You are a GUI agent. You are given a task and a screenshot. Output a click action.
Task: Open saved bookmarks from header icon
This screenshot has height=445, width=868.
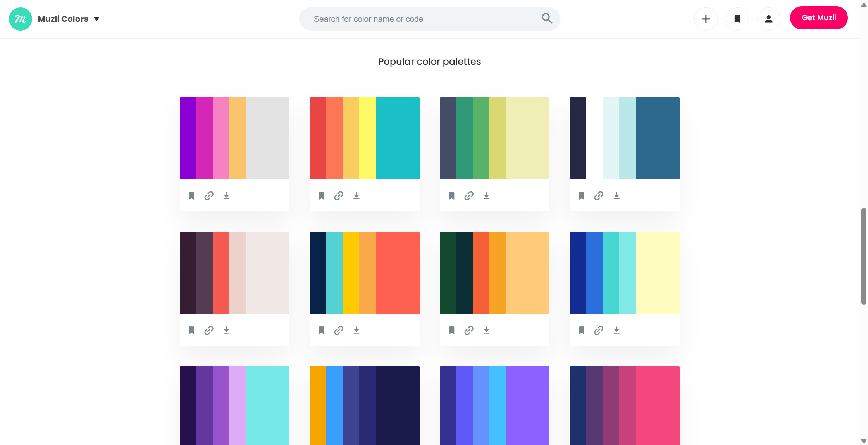(x=737, y=19)
